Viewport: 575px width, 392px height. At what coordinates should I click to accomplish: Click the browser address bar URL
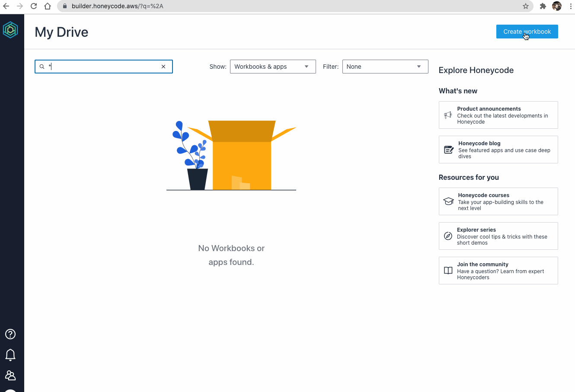pos(118,6)
